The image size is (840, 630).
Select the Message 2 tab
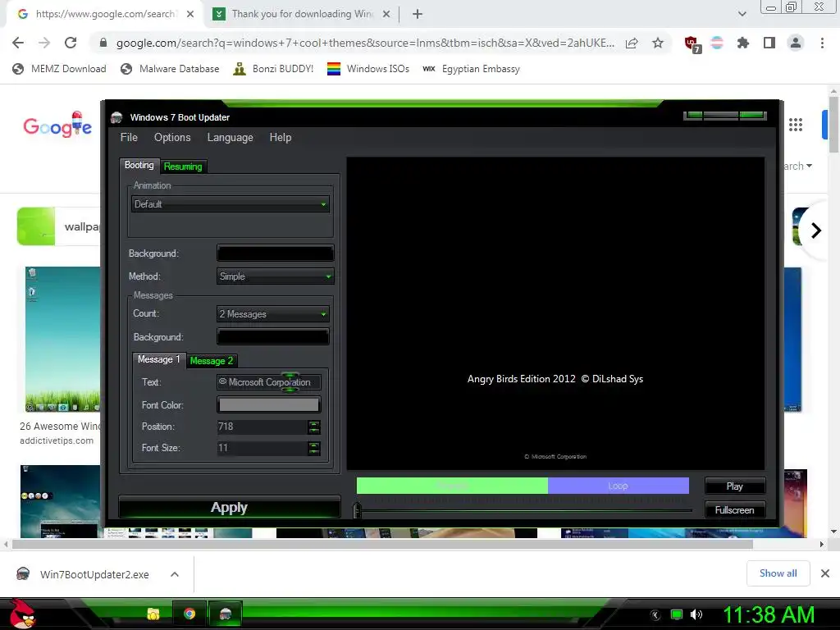point(211,361)
